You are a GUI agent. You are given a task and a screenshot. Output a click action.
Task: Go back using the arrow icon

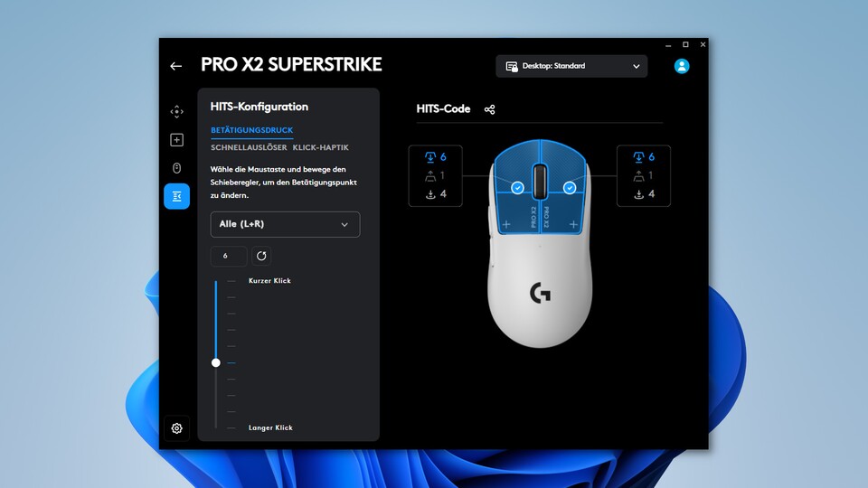click(176, 66)
